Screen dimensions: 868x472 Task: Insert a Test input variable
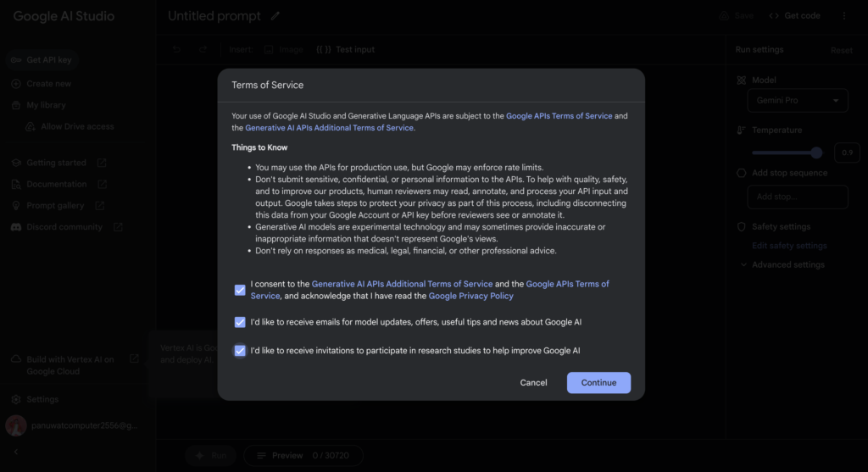346,50
